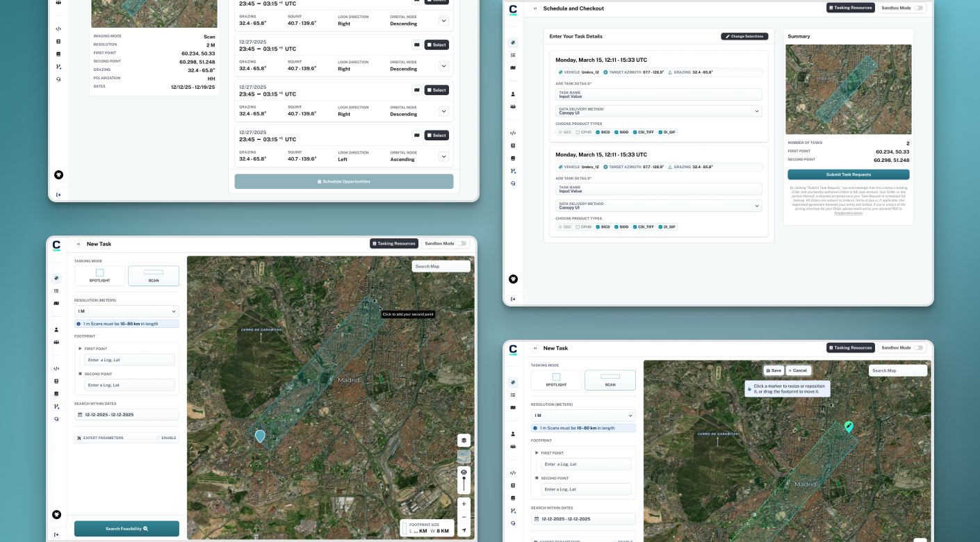Click sidebar collapse icon beside Schedule and Checkout title

[535, 8]
